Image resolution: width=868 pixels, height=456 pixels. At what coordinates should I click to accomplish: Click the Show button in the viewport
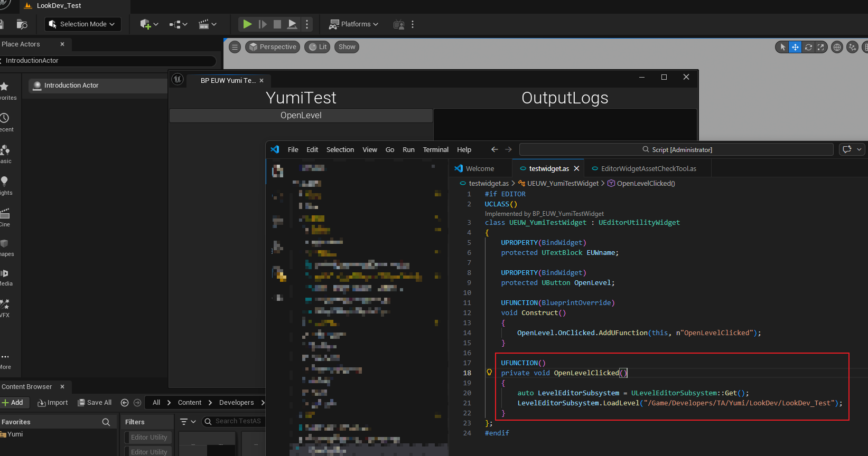pos(347,47)
